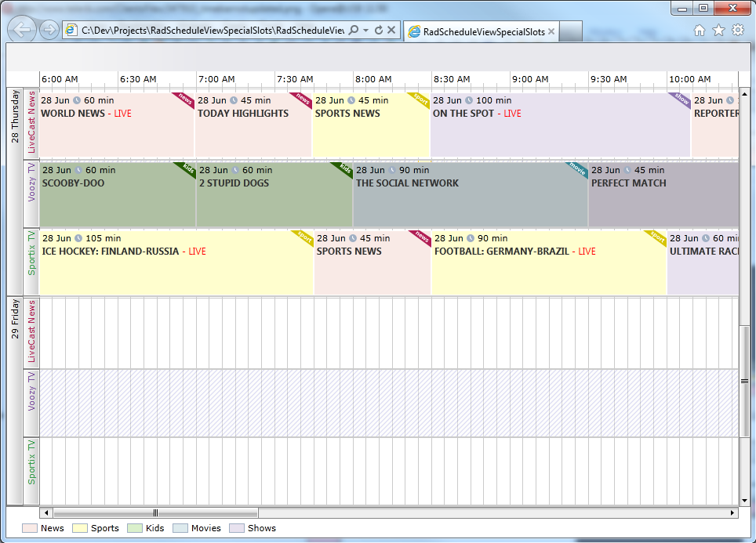Click the news ribbon on Sportix SPORTS NEWS

422,237
